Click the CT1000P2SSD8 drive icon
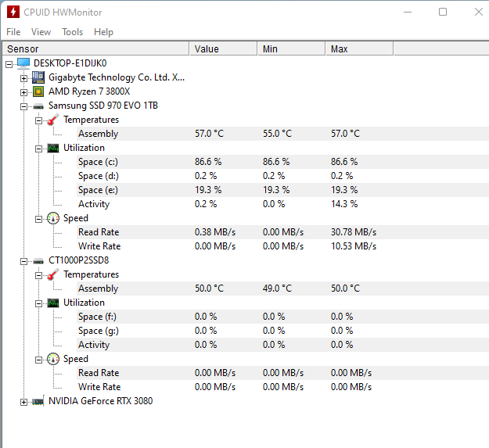 (x=38, y=261)
